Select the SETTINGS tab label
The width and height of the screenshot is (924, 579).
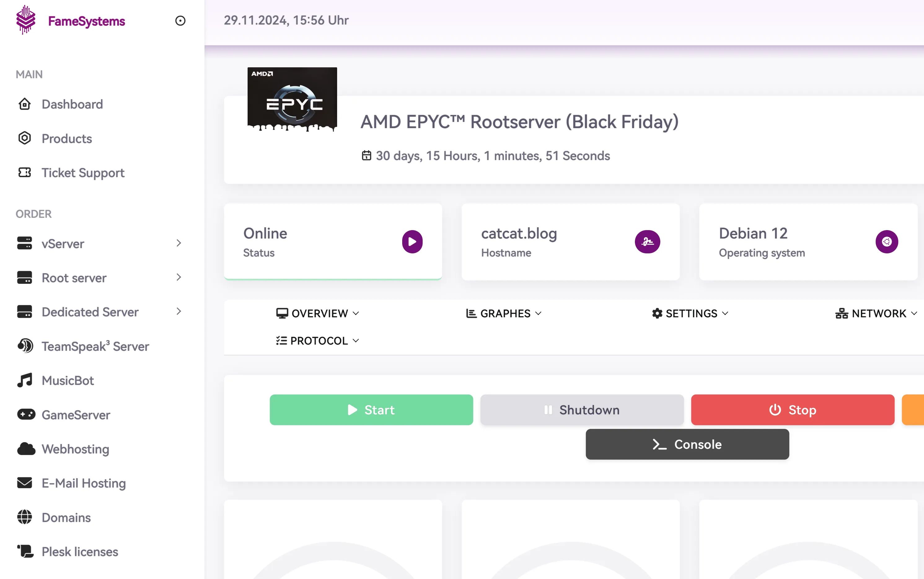coord(691,313)
